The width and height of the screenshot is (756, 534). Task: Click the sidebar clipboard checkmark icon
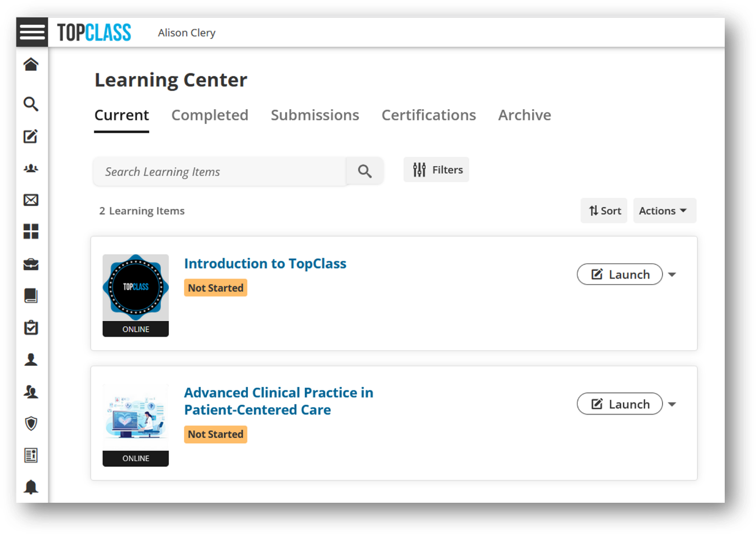31,327
